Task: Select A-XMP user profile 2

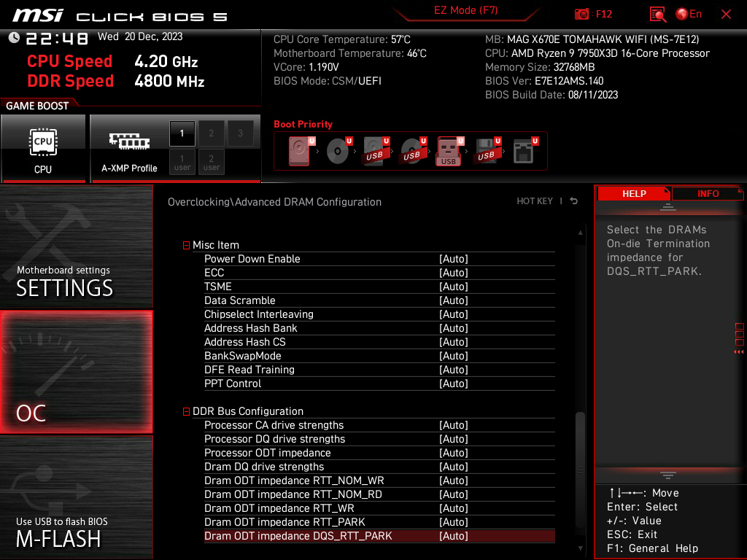Action: coord(211,163)
